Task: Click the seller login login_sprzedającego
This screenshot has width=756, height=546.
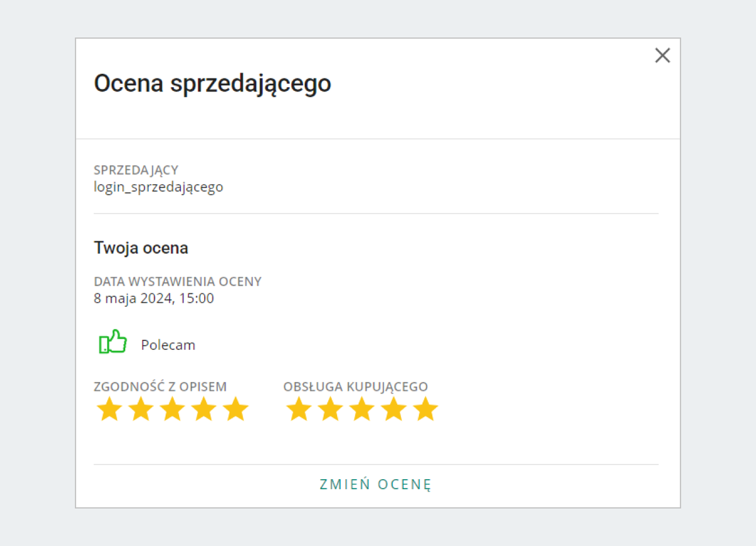Action: (x=159, y=187)
